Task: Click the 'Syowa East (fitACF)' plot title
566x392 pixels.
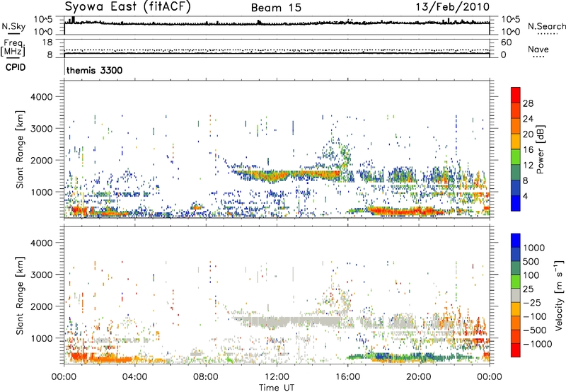Action: (128, 7)
